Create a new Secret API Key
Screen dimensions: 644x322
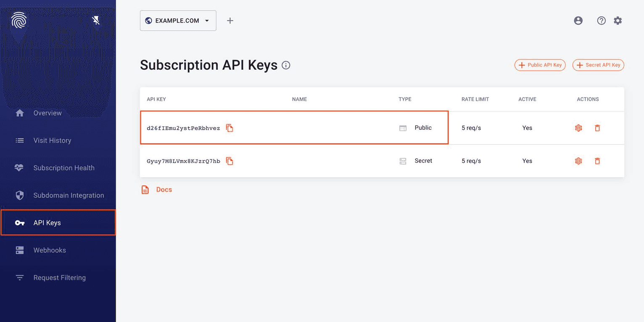(x=598, y=65)
